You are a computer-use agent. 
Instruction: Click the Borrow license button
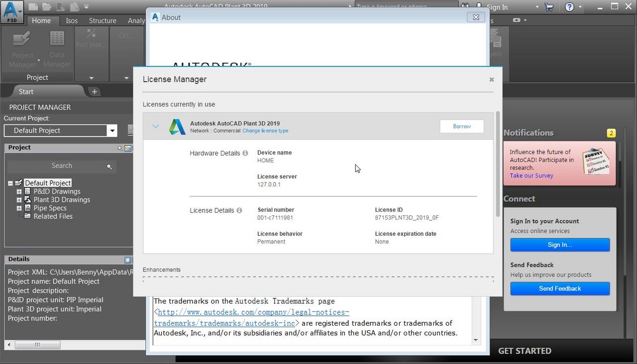tap(462, 126)
